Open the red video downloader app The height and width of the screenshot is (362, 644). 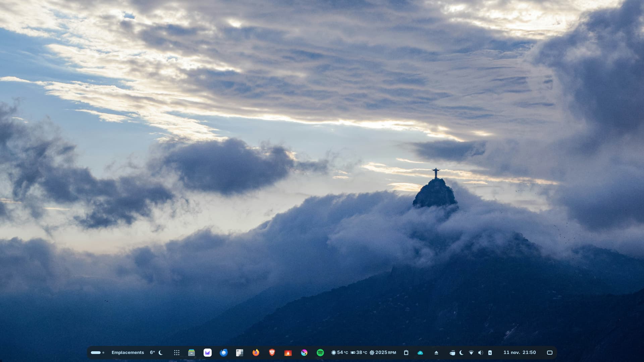288,353
